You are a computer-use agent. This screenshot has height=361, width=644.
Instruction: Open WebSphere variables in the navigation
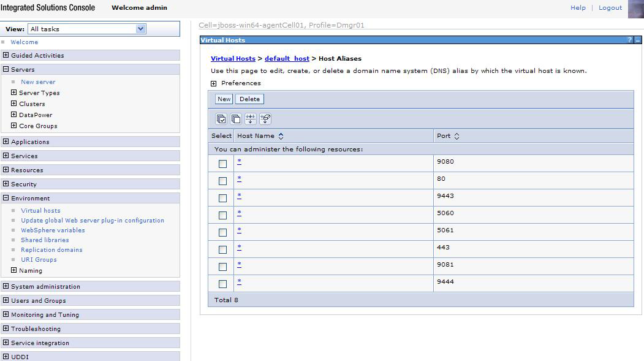click(x=53, y=230)
